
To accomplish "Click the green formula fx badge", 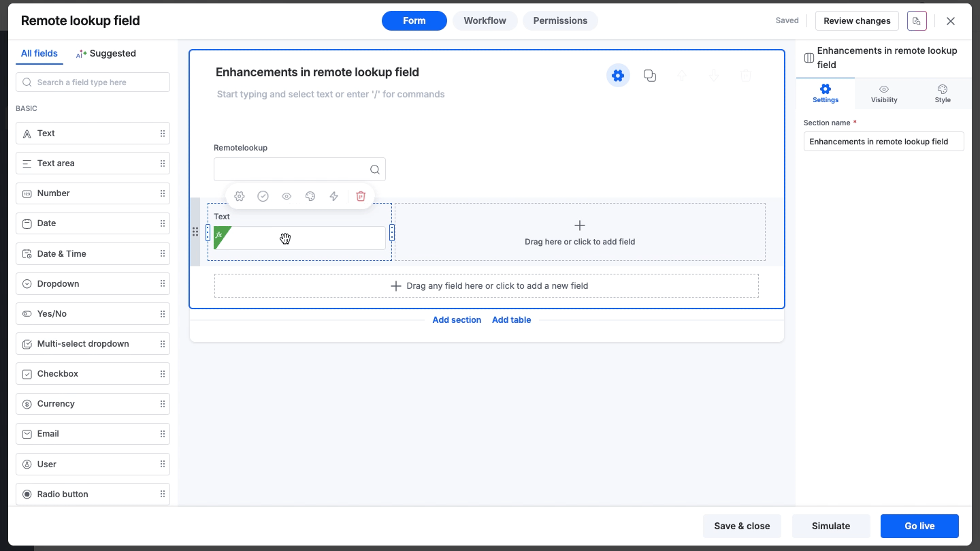I will [220, 236].
